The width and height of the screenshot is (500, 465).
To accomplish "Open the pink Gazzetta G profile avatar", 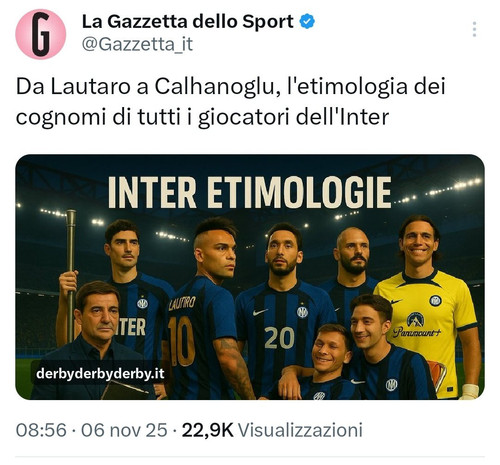I will click(41, 34).
